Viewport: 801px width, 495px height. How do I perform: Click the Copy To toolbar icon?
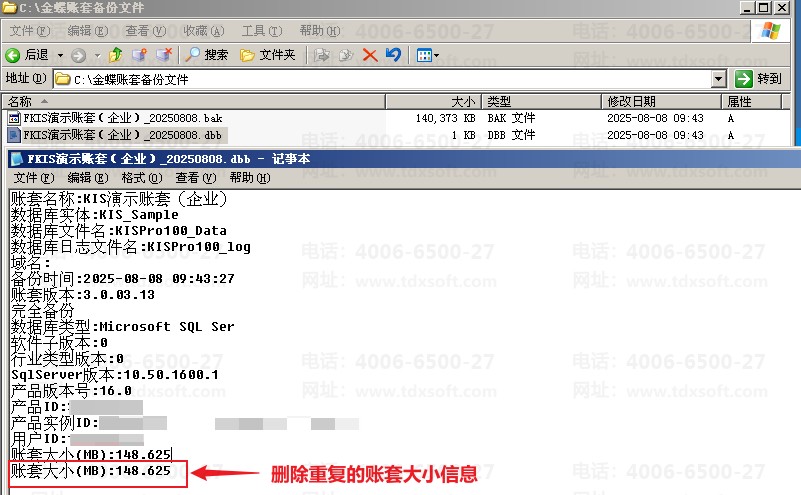(x=346, y=55)
